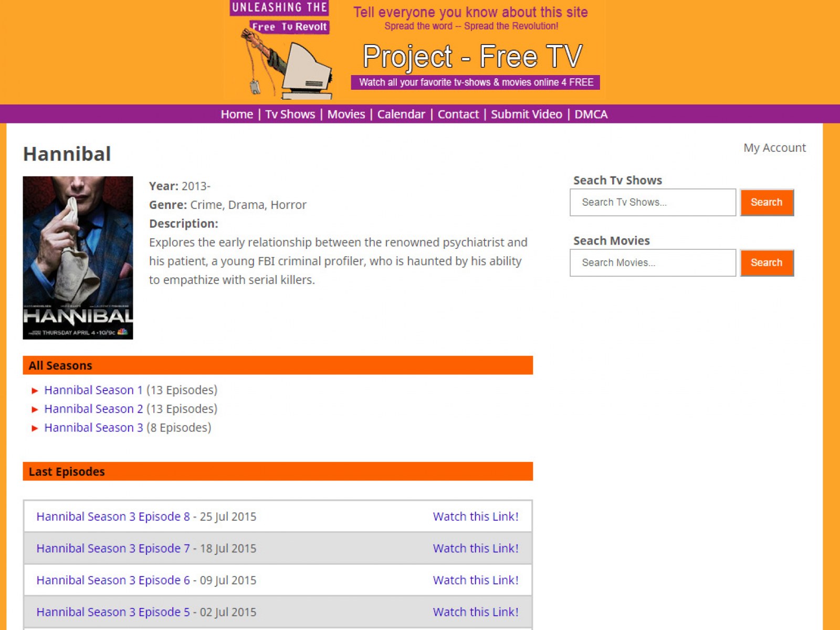Click inside the Search Movies input field

point(652,262)
